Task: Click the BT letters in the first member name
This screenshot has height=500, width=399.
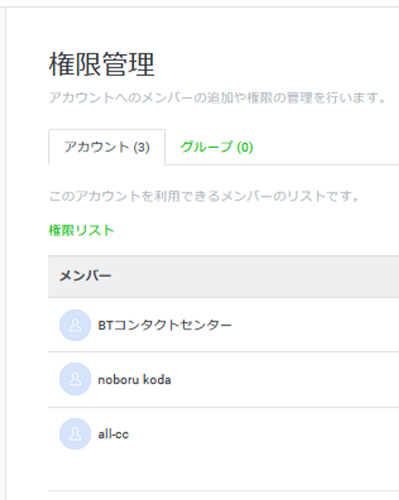Action: point(106,325)
